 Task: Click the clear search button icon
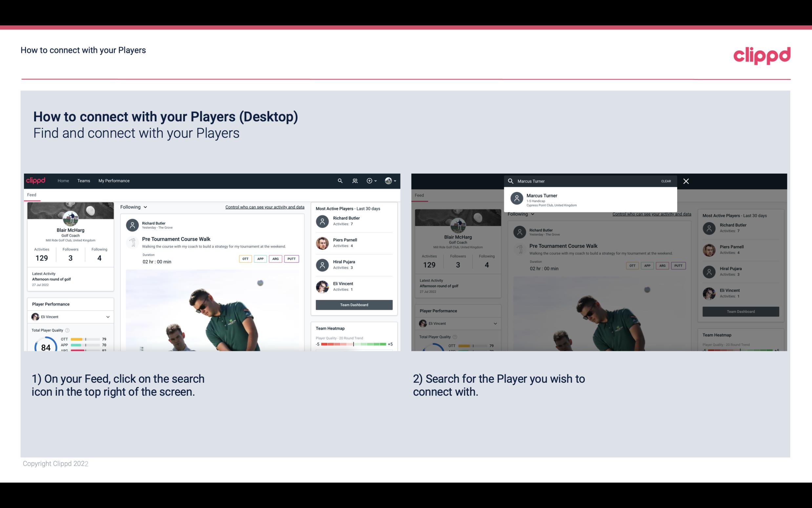[666, 181]
